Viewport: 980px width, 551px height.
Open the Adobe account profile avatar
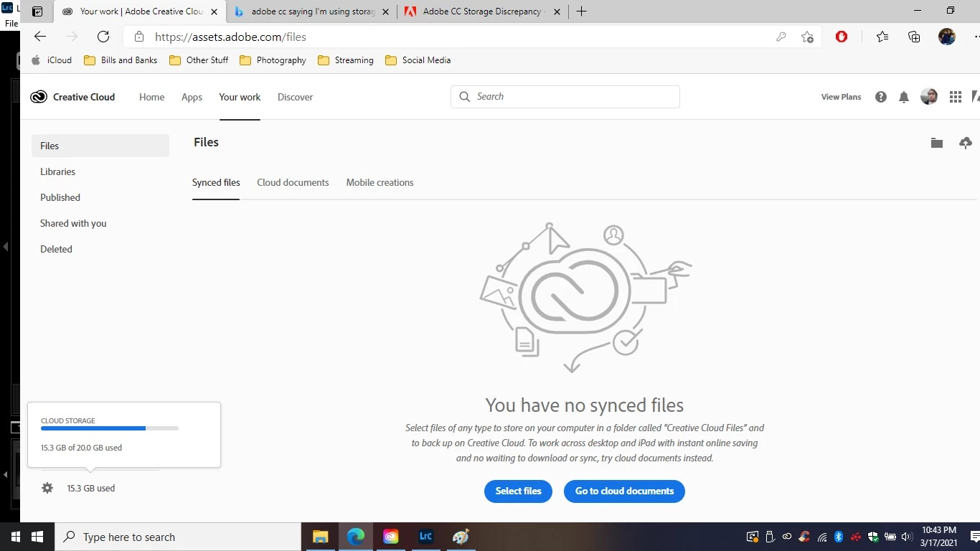929,96
